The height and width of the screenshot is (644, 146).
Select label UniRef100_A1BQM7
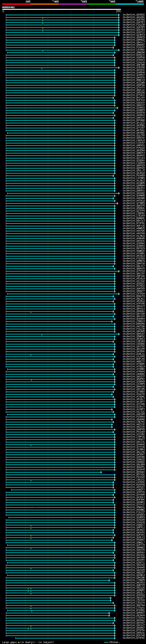(134, 590)
